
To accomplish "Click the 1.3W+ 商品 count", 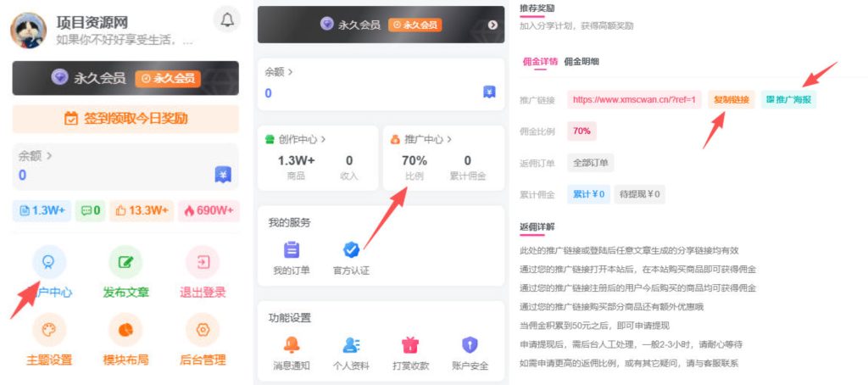I will (296, 160).
